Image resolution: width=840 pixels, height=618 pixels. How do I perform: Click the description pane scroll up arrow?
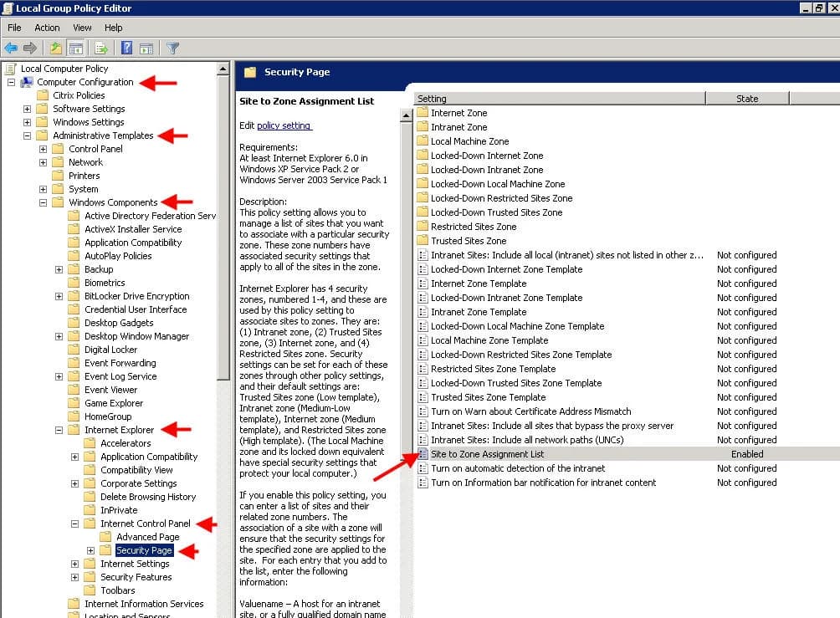pos(406,115)
